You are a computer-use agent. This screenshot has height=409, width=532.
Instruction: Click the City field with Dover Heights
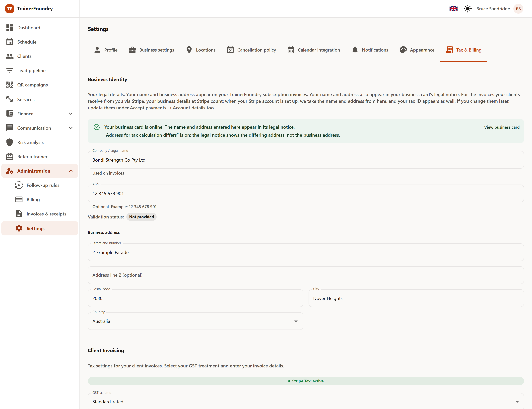point(416,298)
